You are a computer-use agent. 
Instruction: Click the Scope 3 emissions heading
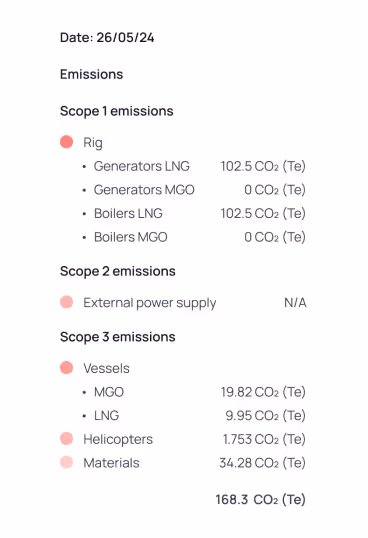pyautogui.click(x=118, y=337)
